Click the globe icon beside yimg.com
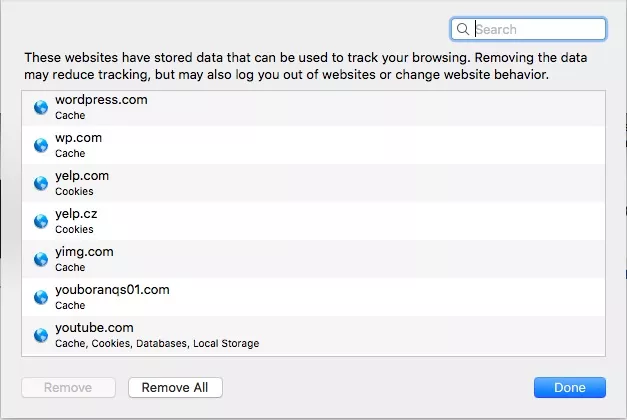The width and height of the screenshot is (627, 420). tap(41, 260)
